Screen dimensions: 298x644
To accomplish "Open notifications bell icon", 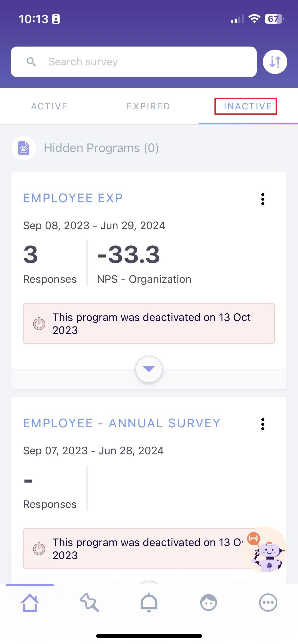I will [149, 602].
